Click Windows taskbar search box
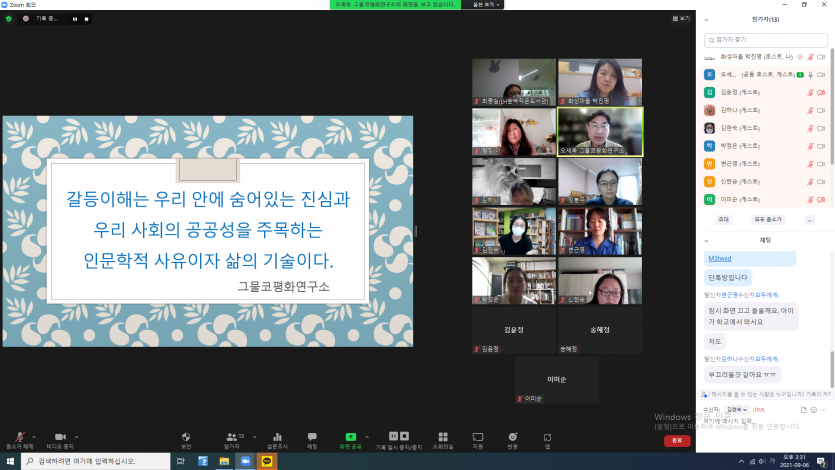The width and height of the screenshot is (835, 470). pos(95,461)
